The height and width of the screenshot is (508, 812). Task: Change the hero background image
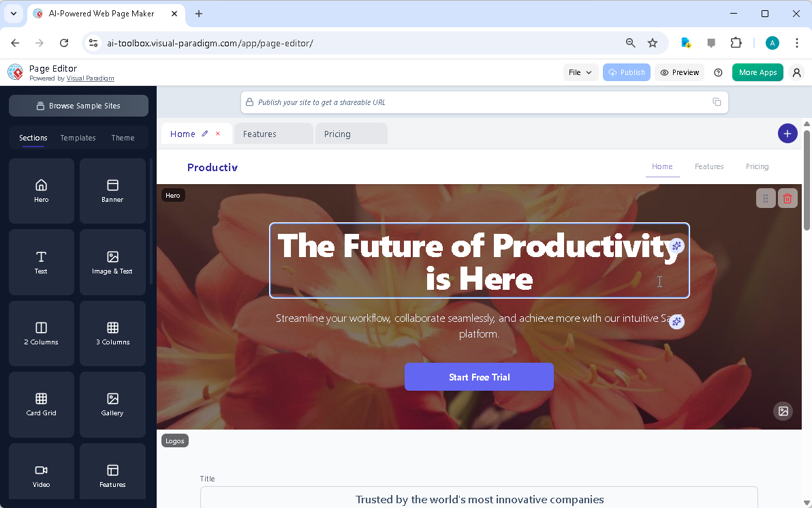click(783, 411)
